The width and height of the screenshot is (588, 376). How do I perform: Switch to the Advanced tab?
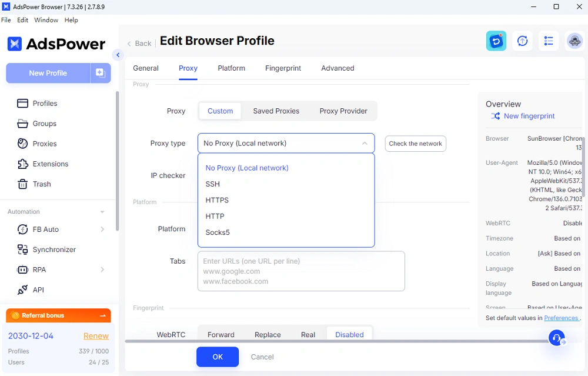(x=338, y=68)
